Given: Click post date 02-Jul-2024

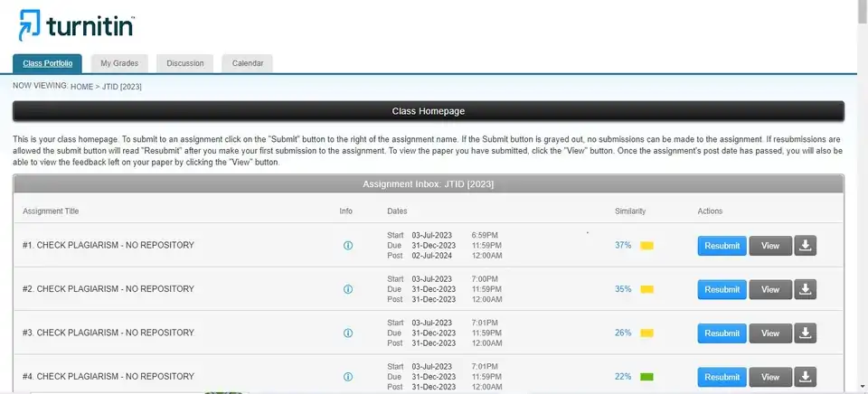Looking at the screenshot, I should pyautogui.click(x=432, y=256).
